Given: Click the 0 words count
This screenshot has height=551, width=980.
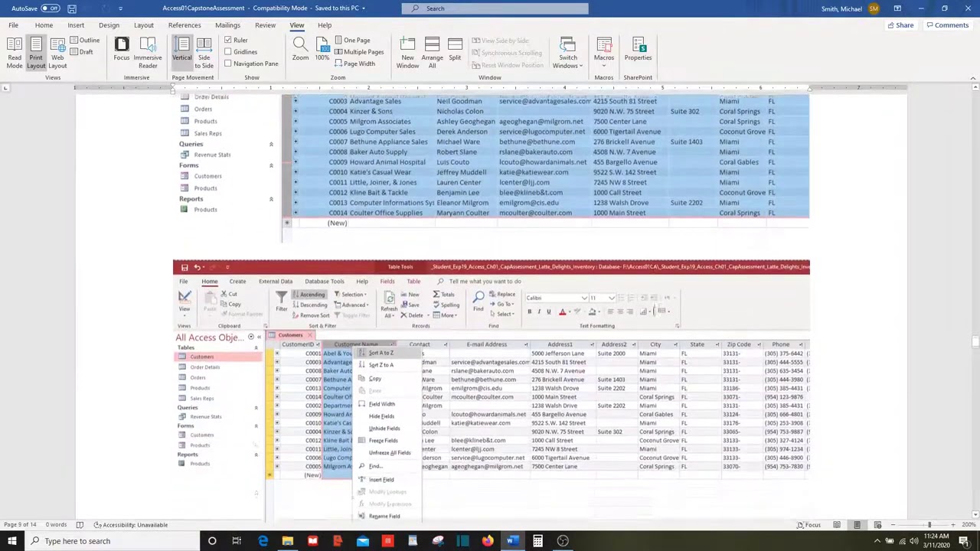Looking at the screenshot, I should tap(56, 525).
